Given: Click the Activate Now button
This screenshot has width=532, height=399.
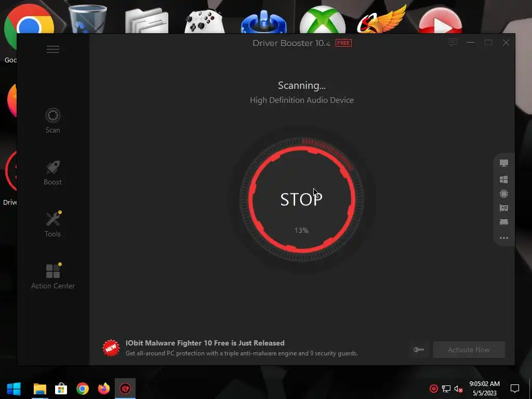Looking at the screenshot, I should pos(469,350).
